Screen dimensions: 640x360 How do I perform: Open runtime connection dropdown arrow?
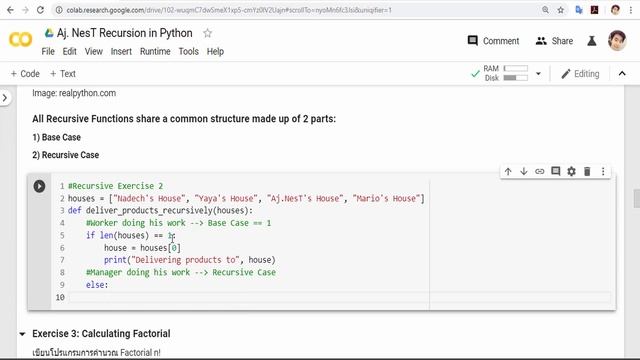pyautogui.click(x=538, y=74)
